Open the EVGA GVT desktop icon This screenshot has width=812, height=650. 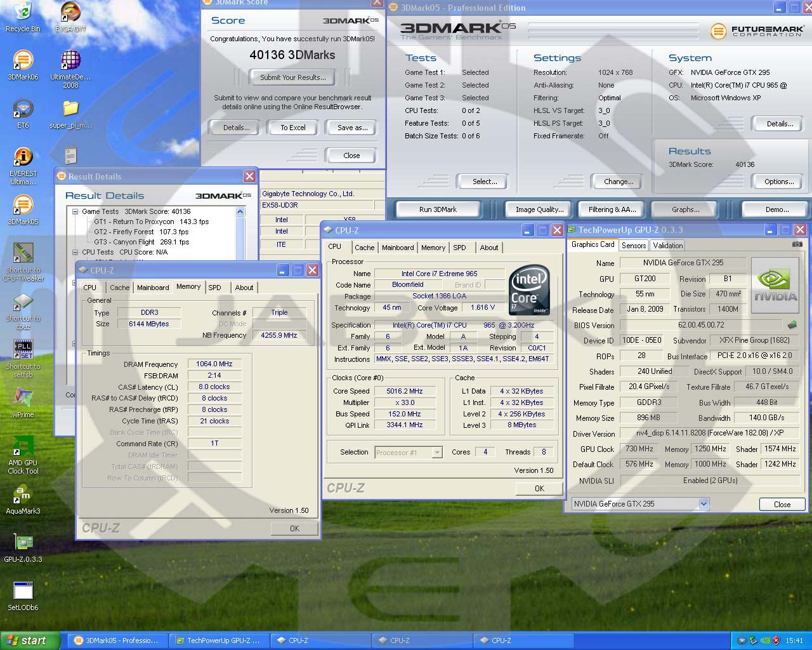[70, 17]
